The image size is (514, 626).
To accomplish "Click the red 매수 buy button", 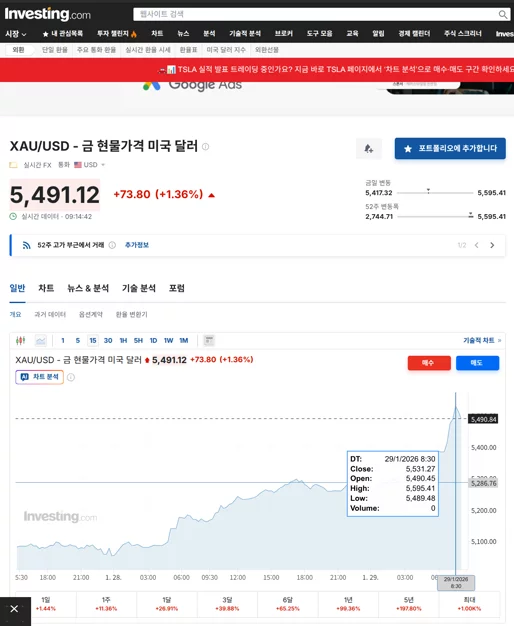I will (429, 363).
